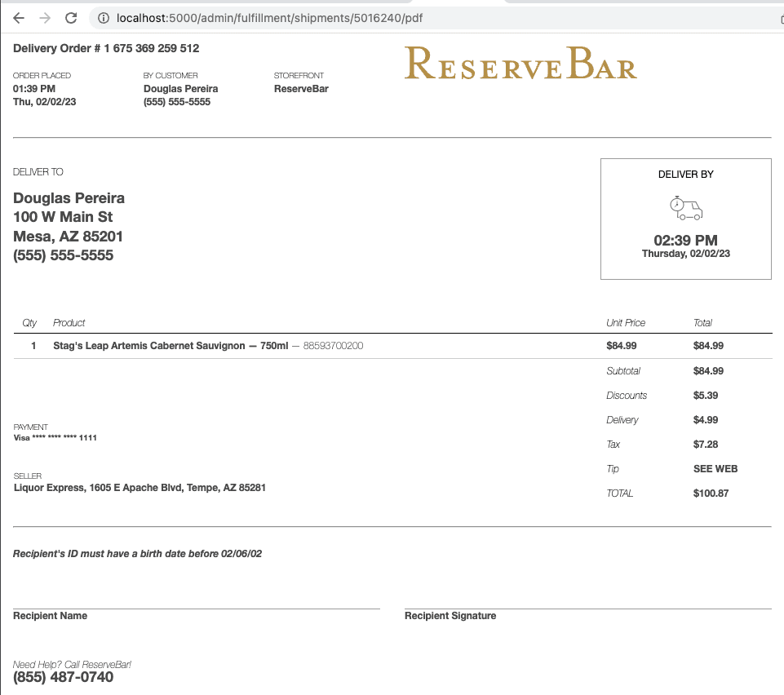Viewport: 784px width, 695px height.
Task: Click the Tip value SEE WEB
Action: pyautogui.click(x=715, y=469)
